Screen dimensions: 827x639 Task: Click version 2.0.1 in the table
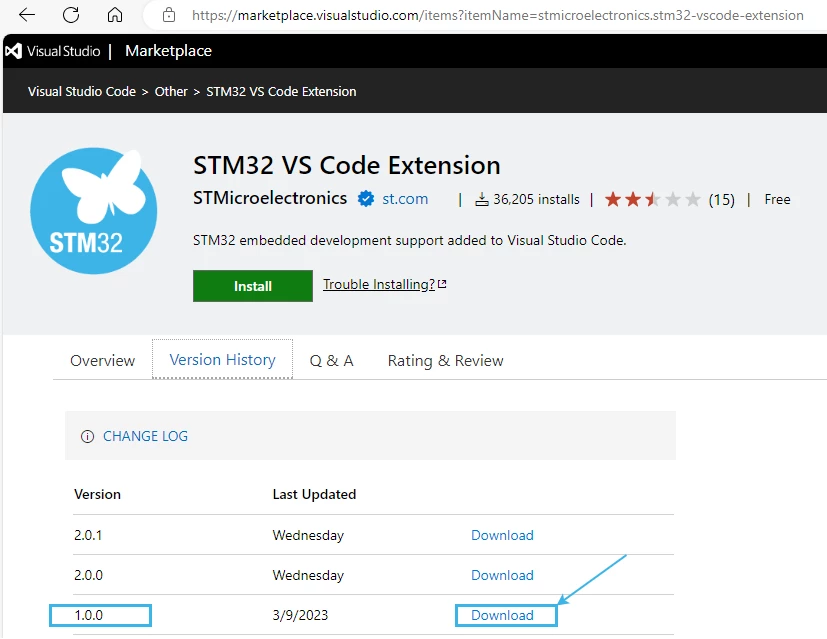88,535
